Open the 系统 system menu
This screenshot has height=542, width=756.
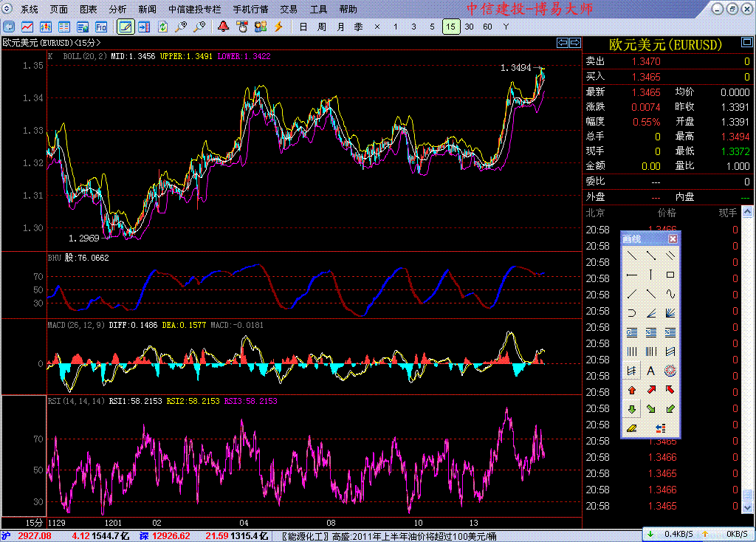pos(30,10)
